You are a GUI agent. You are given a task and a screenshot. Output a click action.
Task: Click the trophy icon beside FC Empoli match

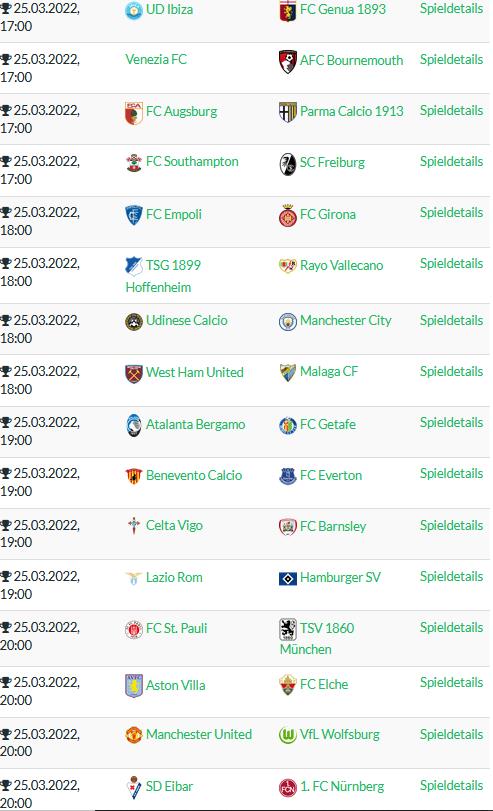tap(6, 213)
